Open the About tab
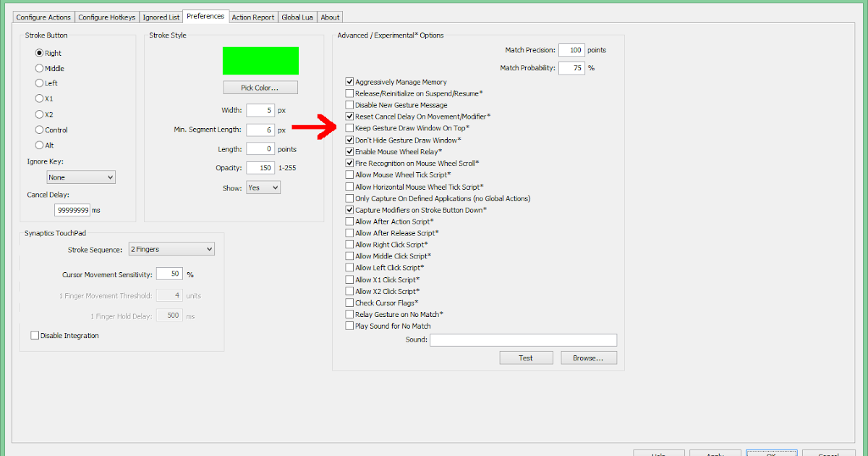The height and width of the screenshot is (456, 868). pos(330,17)
